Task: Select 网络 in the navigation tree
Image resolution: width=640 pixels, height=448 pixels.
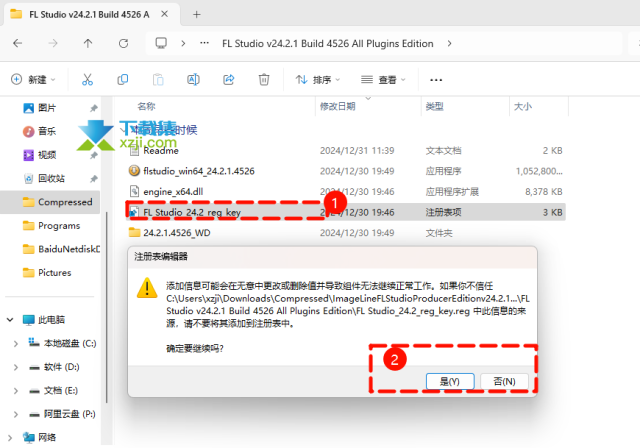Action: (x=40, y=438)
